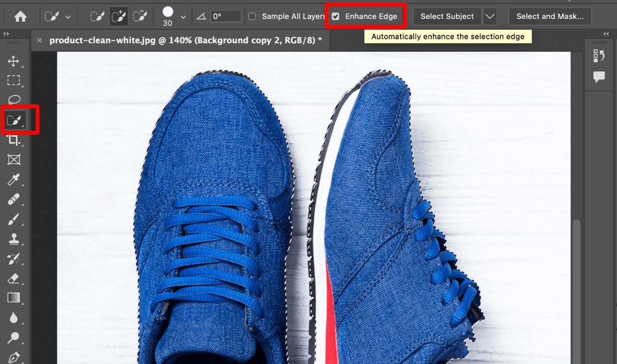Click the Select Subject button
The height and width of the screenshot is (364, 617).
coord(446,16)
